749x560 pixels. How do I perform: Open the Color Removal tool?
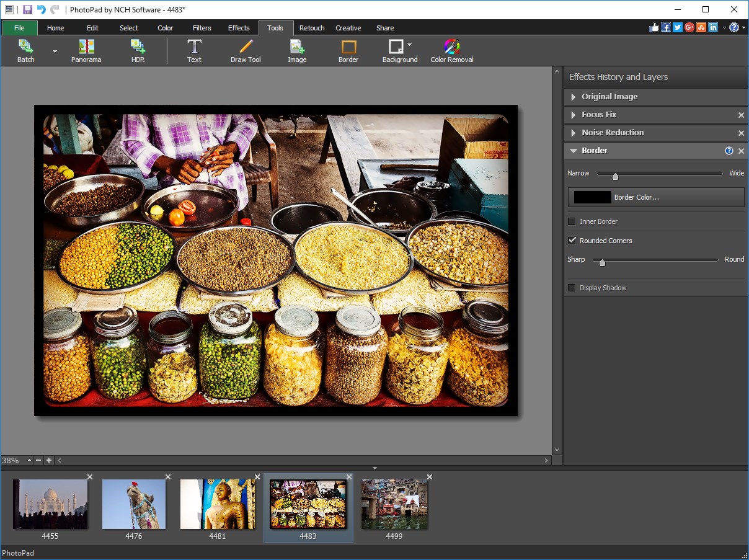click(451, 51)
